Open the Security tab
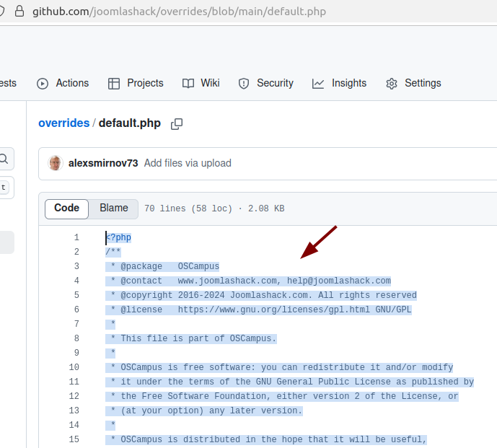The height and width of the screenshot is (448, 497). coord(265,83)
